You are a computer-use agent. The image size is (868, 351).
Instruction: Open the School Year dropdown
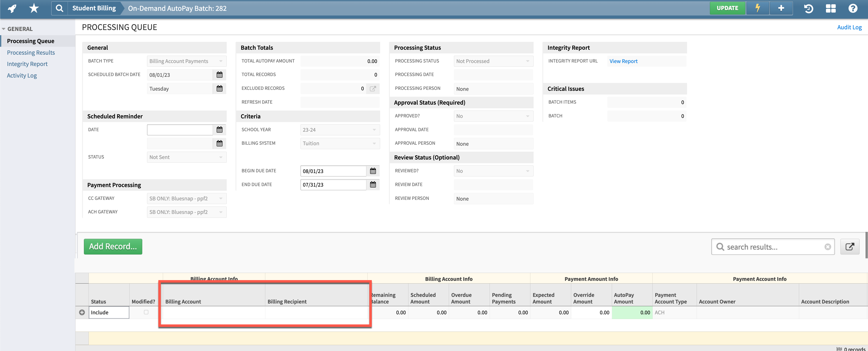click(340, 130)
